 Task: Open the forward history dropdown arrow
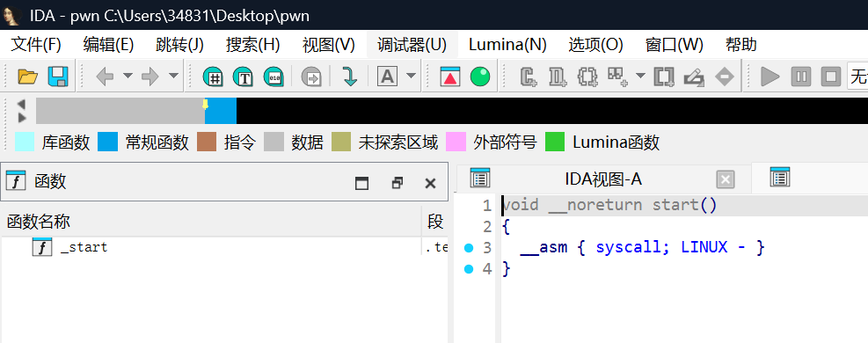(x=173, y=76)
